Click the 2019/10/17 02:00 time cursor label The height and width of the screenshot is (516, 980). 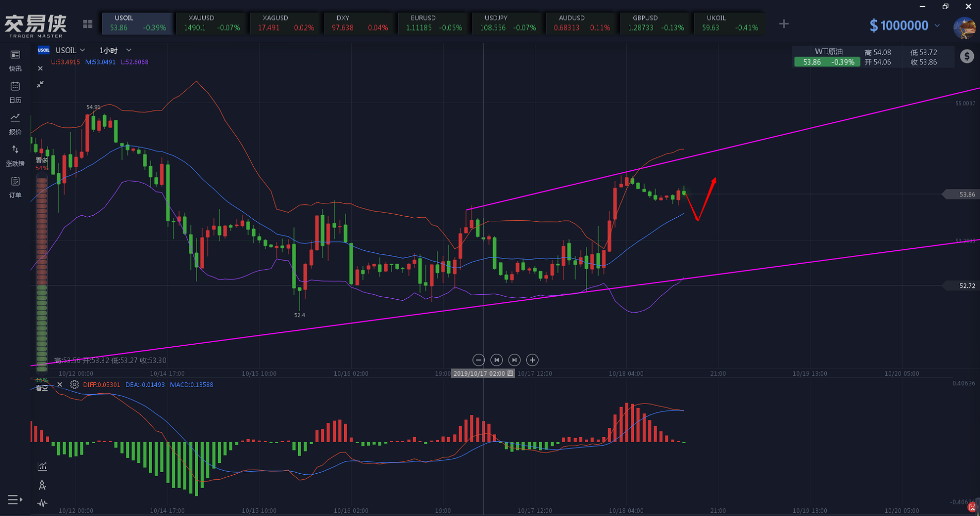pos(483,373)
